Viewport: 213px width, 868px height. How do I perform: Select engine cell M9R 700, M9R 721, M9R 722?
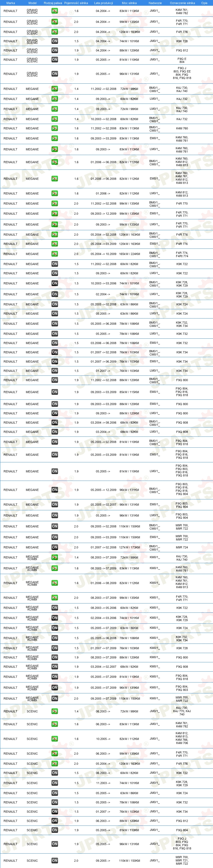coord(182,861)
